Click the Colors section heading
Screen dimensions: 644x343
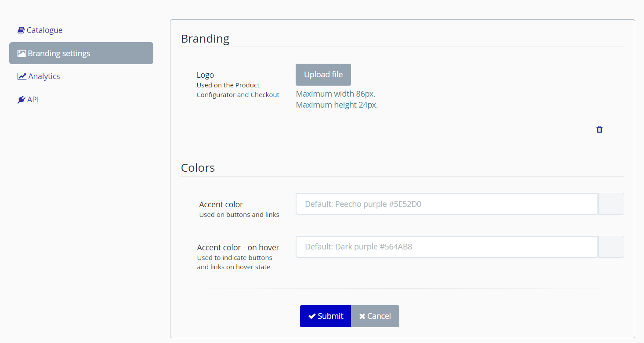click(x=198, y=167)
